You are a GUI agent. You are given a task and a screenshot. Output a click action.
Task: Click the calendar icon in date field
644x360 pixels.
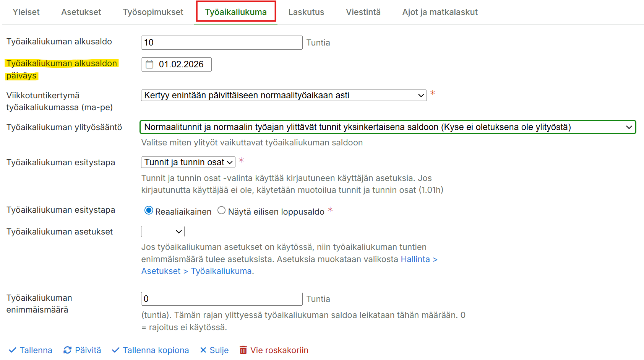point(149,64)
